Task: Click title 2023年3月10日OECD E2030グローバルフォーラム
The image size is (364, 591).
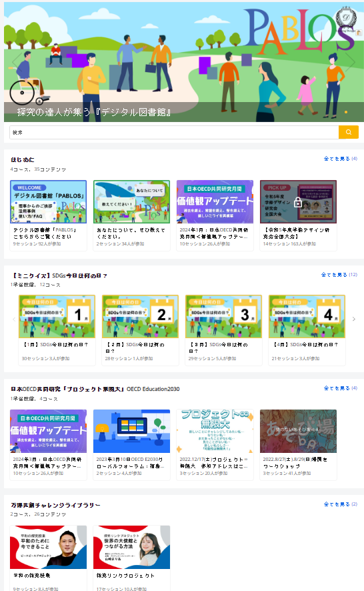Action: [131, 463]
